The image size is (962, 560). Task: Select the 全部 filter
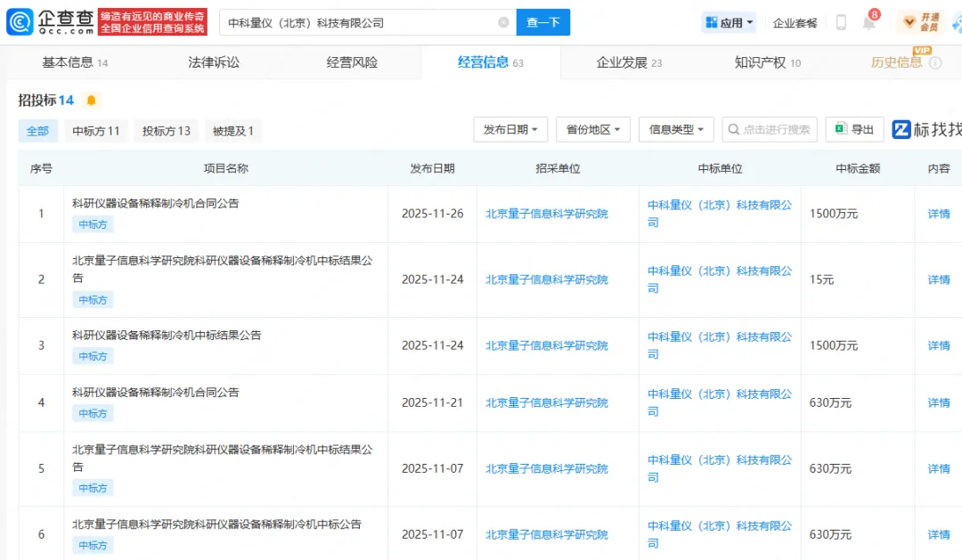[37, 131]
